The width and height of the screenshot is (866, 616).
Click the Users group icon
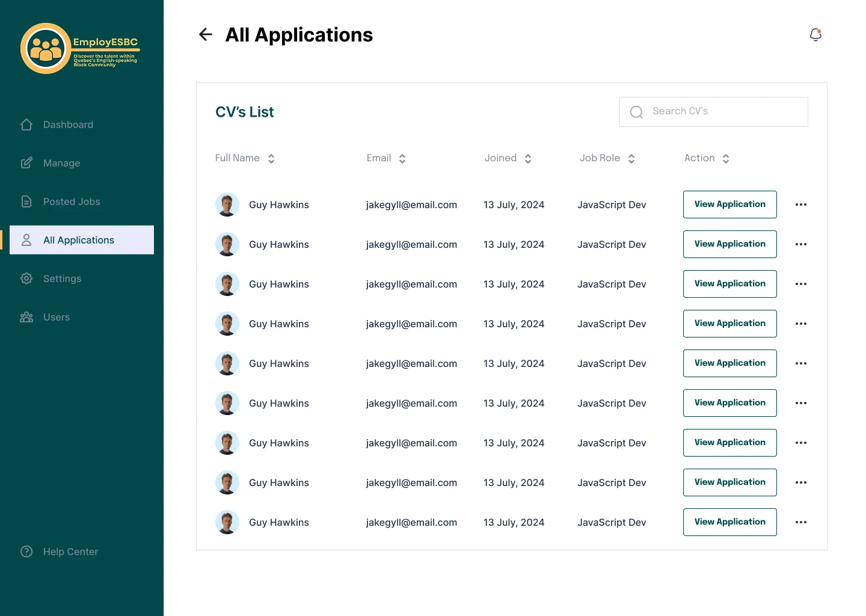tap(26, 317)
